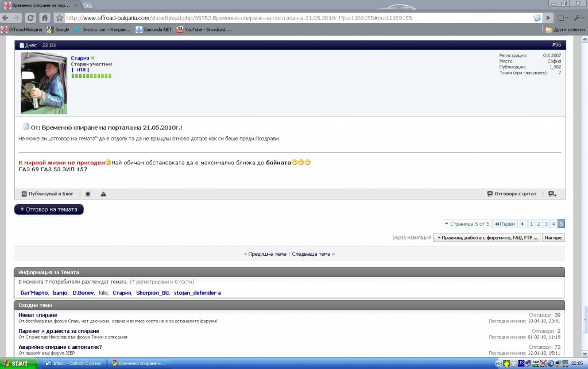The width and height of the screenshot is (588, 369).
Task: Report the post with the warning triangle icon
Action: [x=103, y=194]
